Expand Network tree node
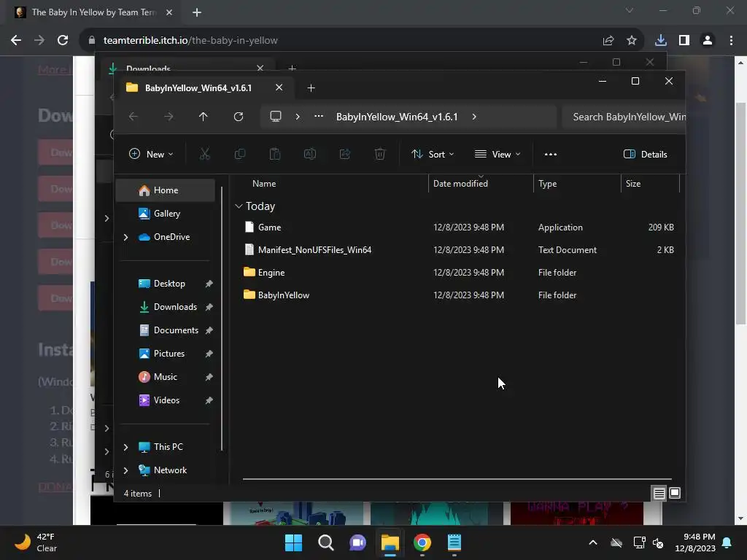747x560 pixels. 125,470
